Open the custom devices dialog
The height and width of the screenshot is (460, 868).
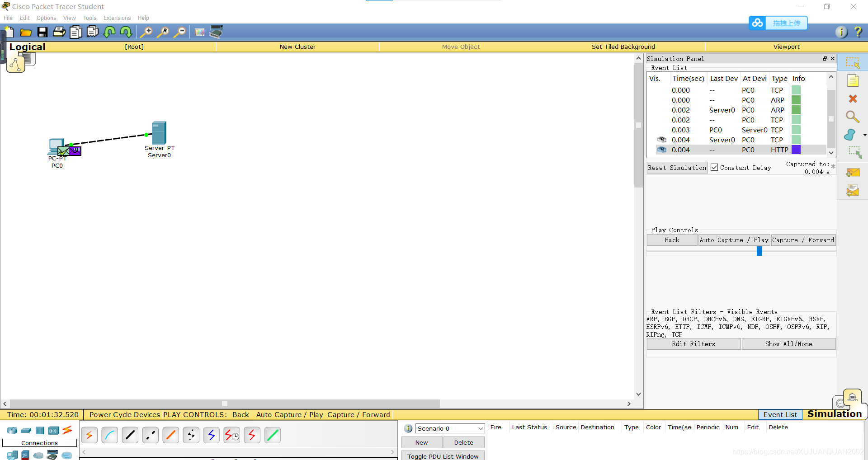coord(216,32)
